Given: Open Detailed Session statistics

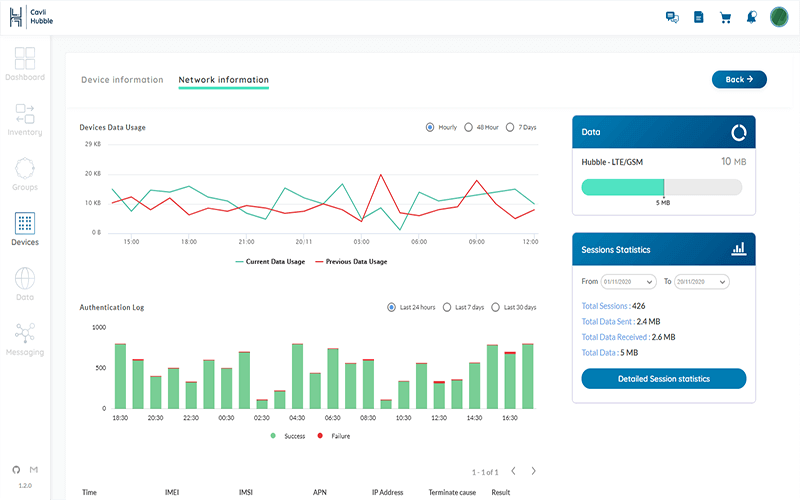Looking at the screenshot, I should tap(663, 379).
